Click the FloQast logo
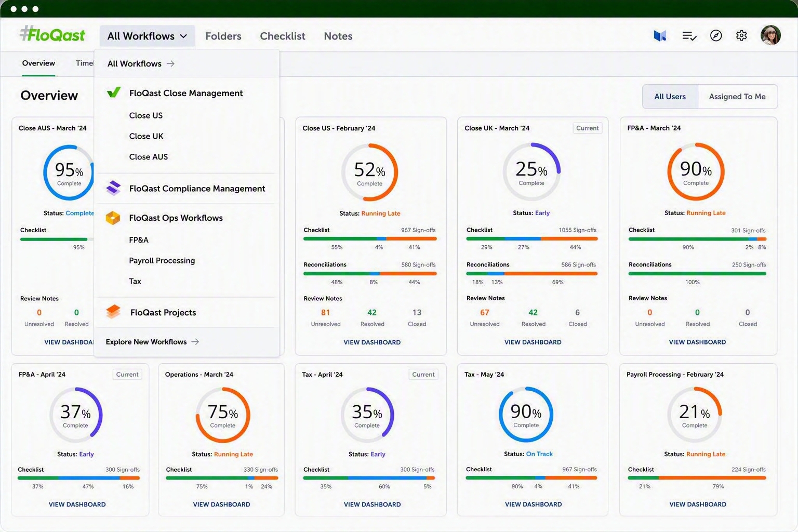 [x=52, y=34]
